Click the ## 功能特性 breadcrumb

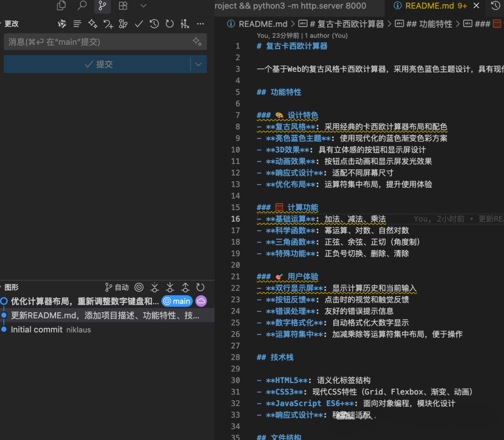point(424,24)
